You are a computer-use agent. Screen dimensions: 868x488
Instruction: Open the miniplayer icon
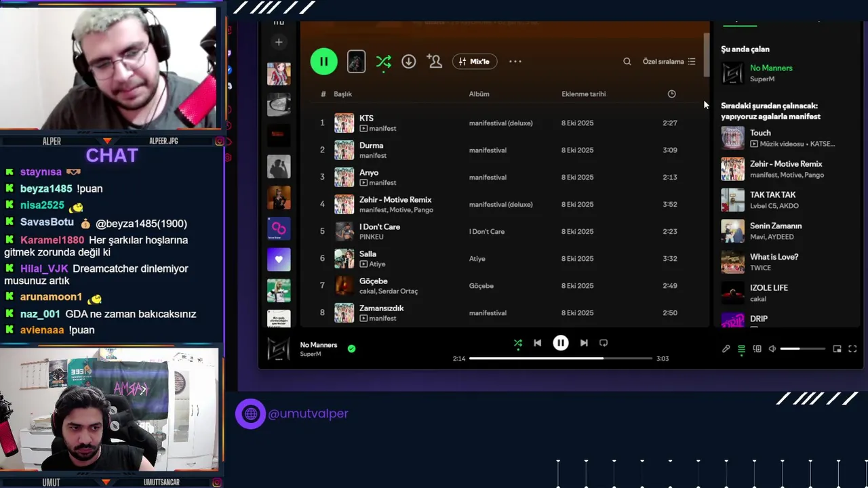coord(837,349)
